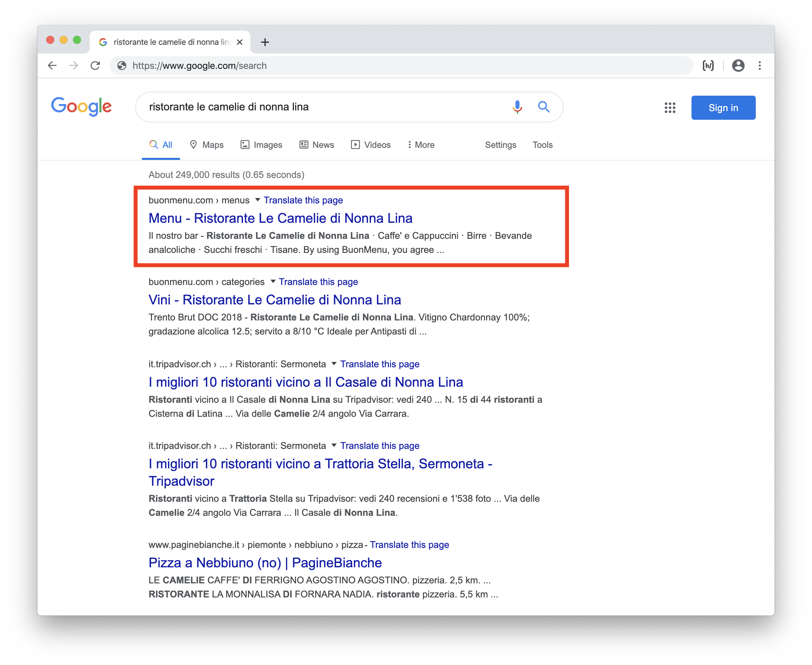Expand dropdown arrow next to buonmenu.com categories
Screen dimensions: 812x665
tap(273, 282)
